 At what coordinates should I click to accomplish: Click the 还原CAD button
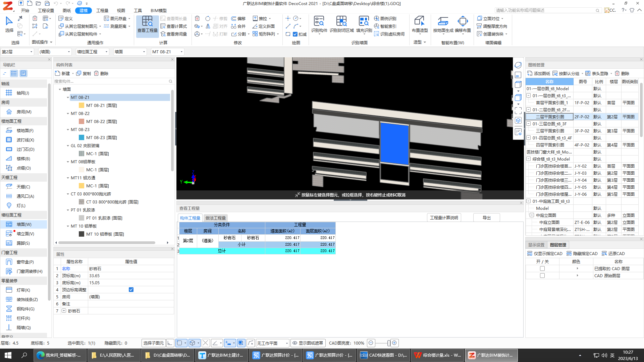coord(613,253)
